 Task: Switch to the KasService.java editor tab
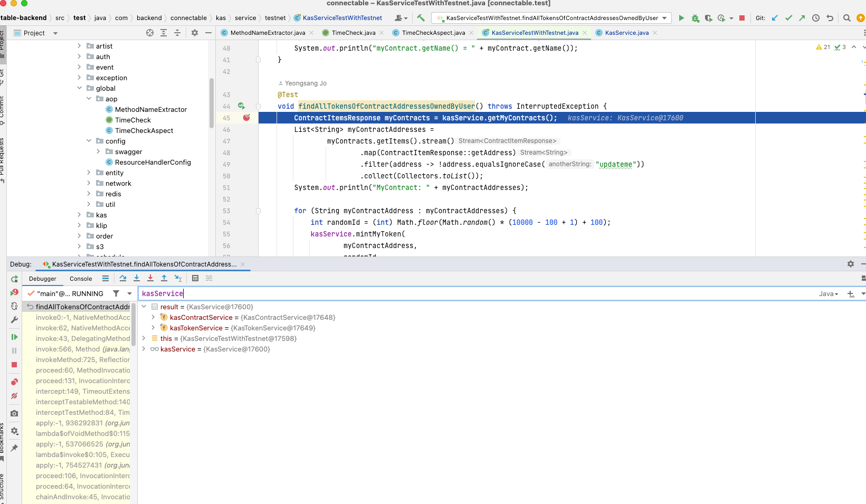(x=626, y=33)
